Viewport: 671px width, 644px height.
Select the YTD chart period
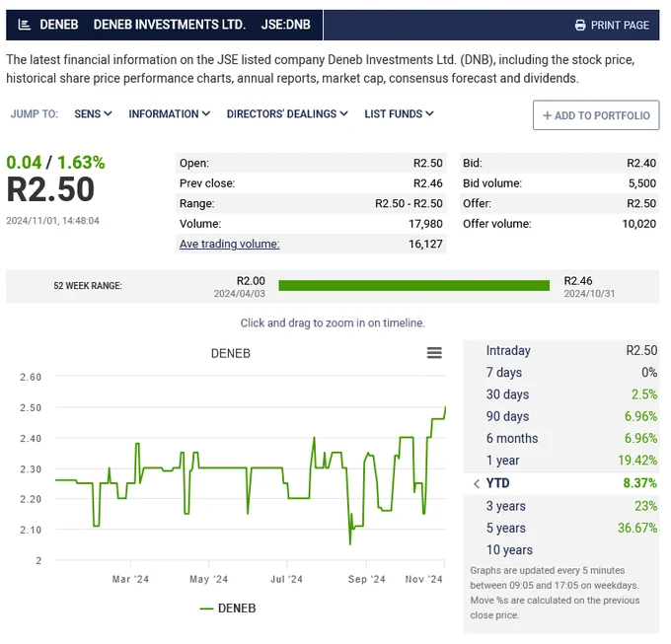[x=497, y=483]
